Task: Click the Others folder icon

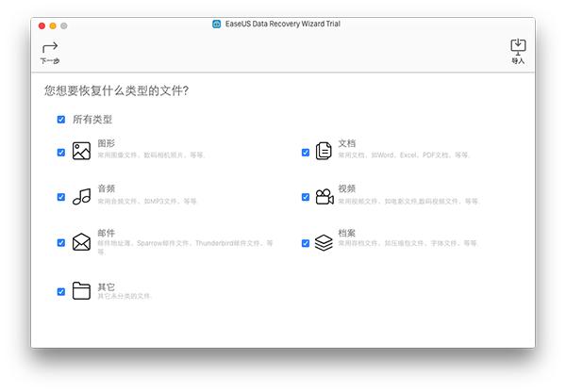Action: (81, 290)
